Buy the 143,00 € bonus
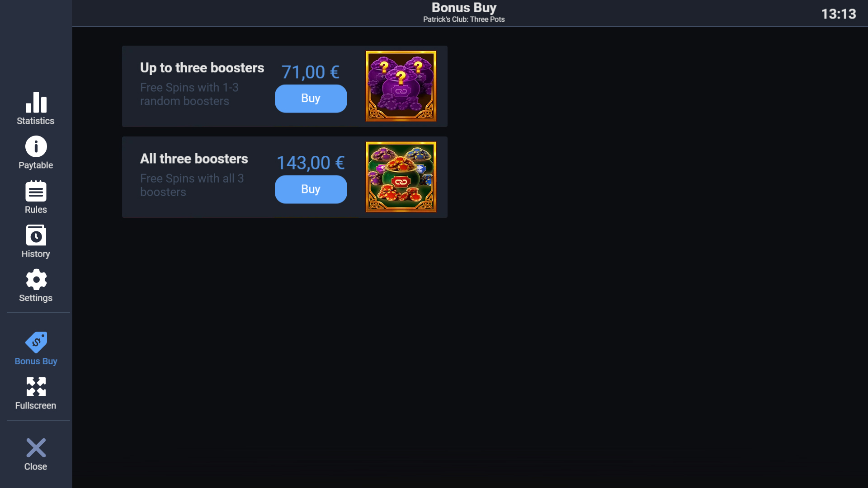 311,189
